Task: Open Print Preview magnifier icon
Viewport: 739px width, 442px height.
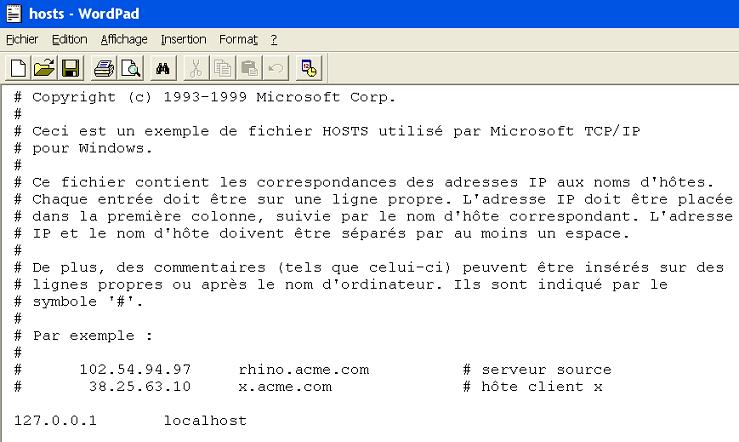Action: [x=130, y=68]
